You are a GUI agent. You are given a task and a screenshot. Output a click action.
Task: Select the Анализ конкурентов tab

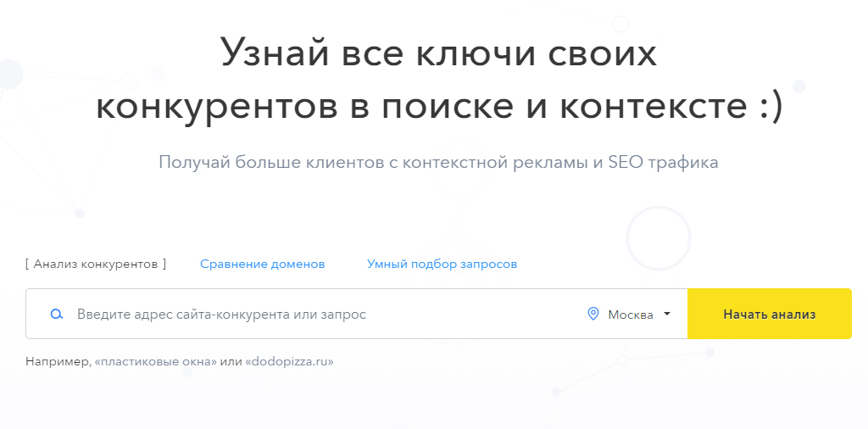96,264
